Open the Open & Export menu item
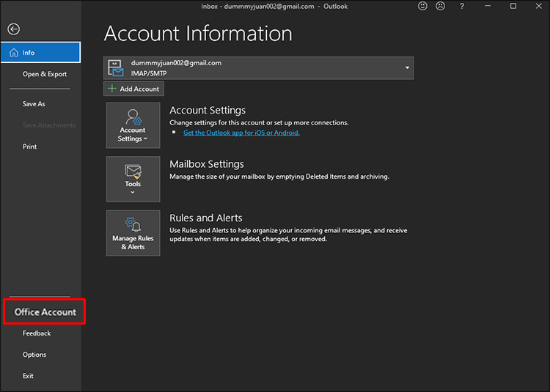550x392 pixels. (x=44, y=74)
